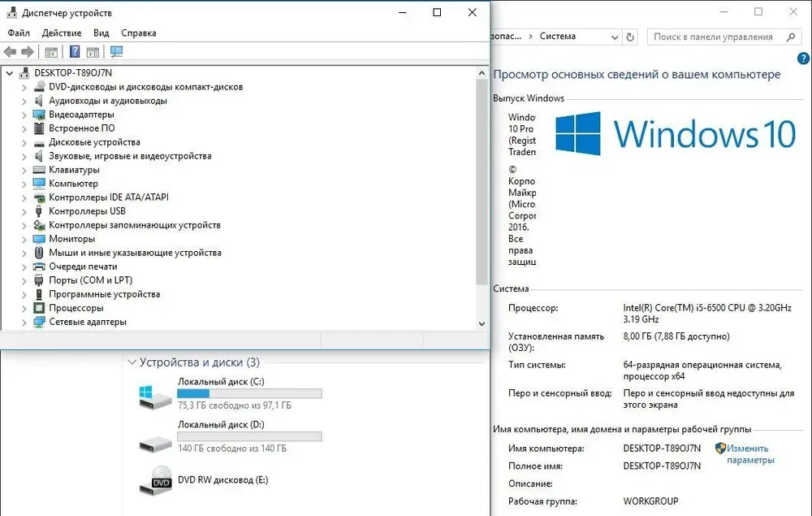
Task: Click the Изменить параметры link
Action: pos(749,454)
